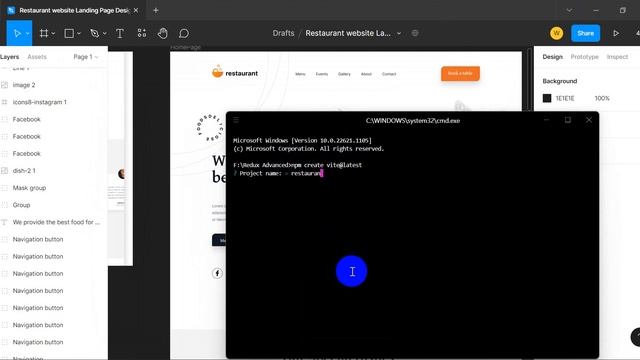Open the Resources components tool
This screenshot has height=360, width=640.
tap(142, 33)
